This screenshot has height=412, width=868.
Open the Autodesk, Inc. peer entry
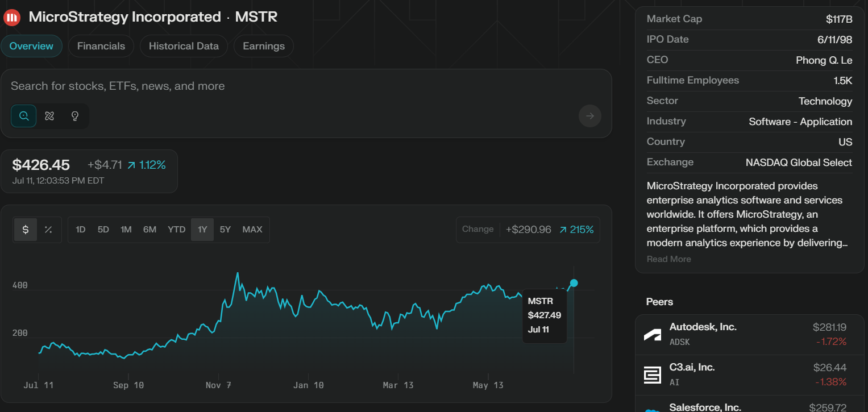pyautogui.click(x=750, y=335)
